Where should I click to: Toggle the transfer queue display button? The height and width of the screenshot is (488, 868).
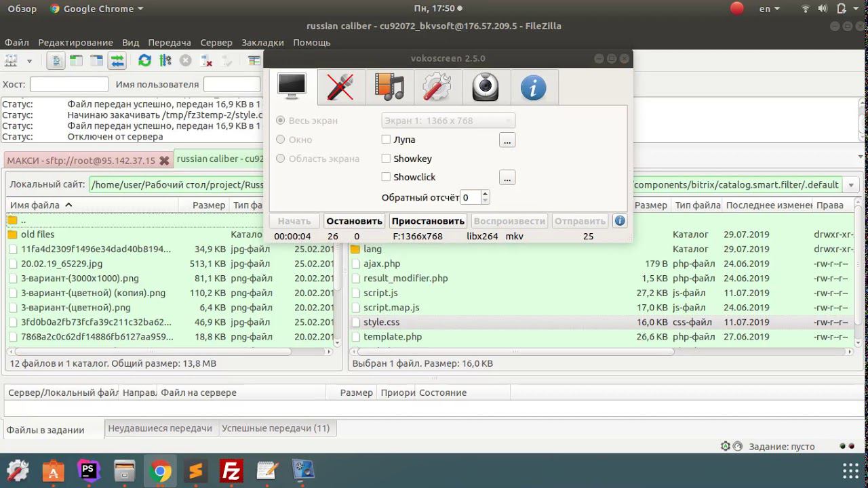point(117,61)
